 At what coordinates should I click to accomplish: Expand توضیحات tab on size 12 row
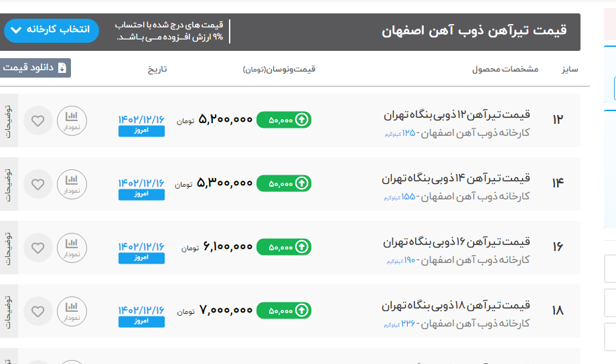coord(8,120)
